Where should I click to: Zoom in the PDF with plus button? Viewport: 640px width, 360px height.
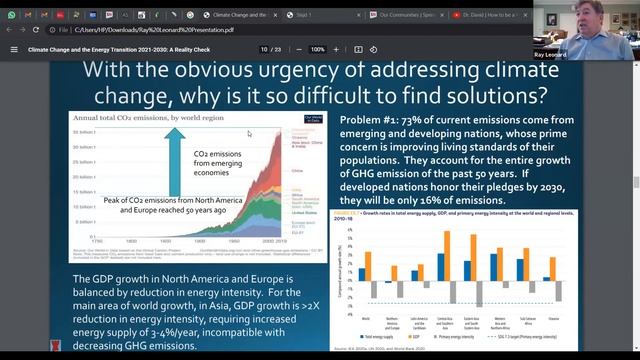click(x=336, y=49)
